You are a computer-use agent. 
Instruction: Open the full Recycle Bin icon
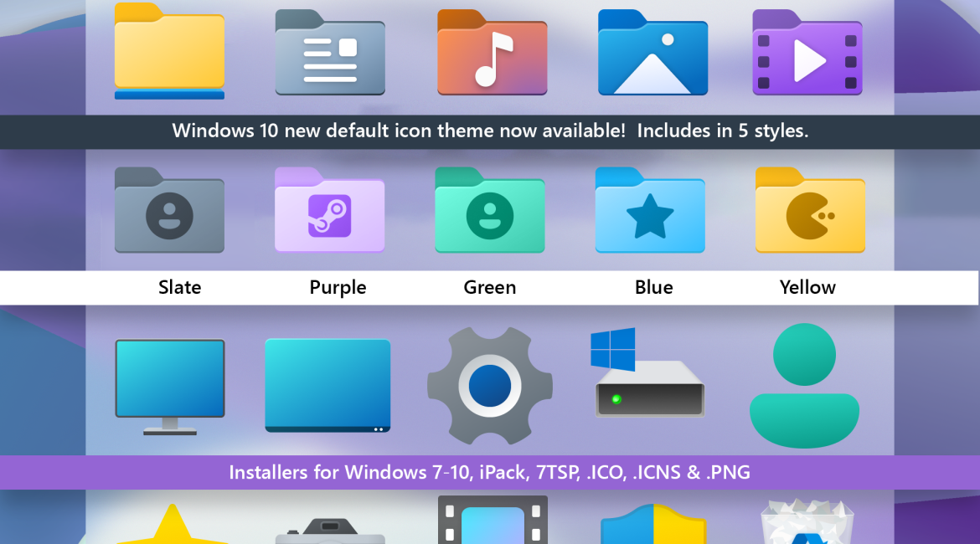[x=807, y=521]
